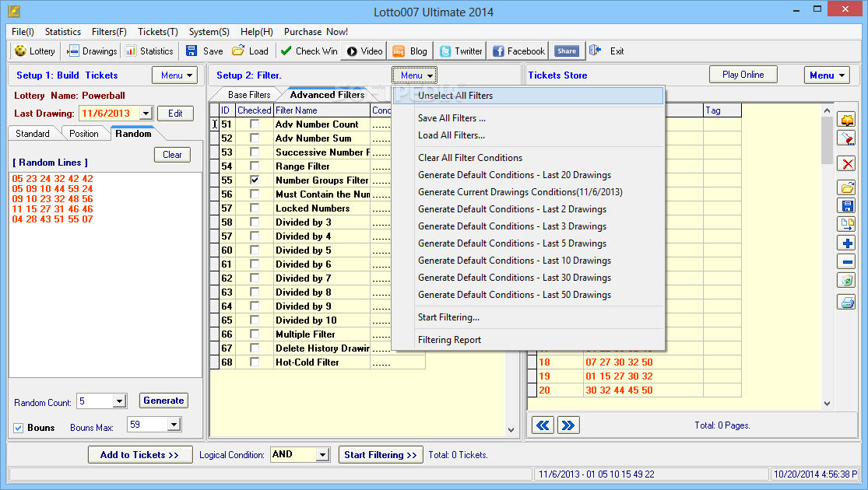This screenshot has width=868, height=490.
Task: Click the copy documents icon in Tickets Store sidebar
Action: pos(846,225)
